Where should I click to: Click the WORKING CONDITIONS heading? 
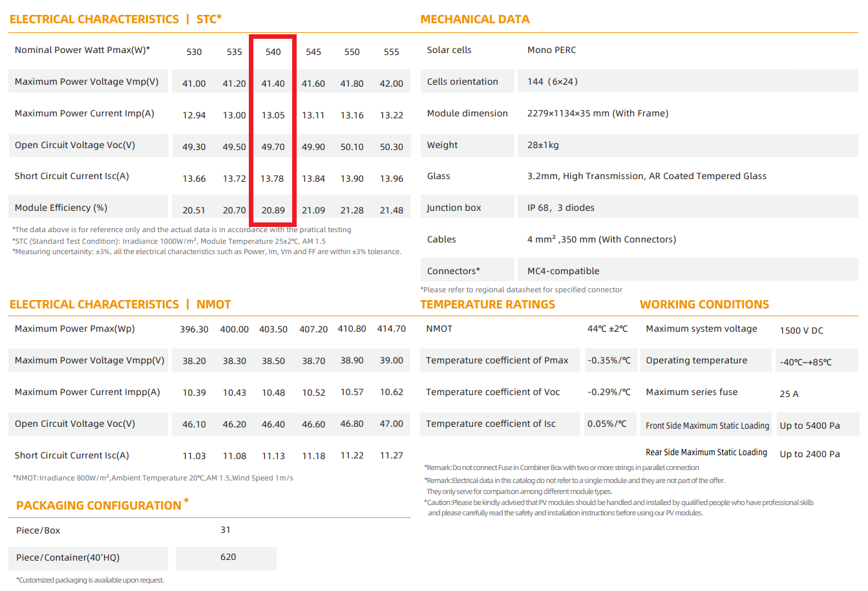pyautogui.click(x=704, y=305)
